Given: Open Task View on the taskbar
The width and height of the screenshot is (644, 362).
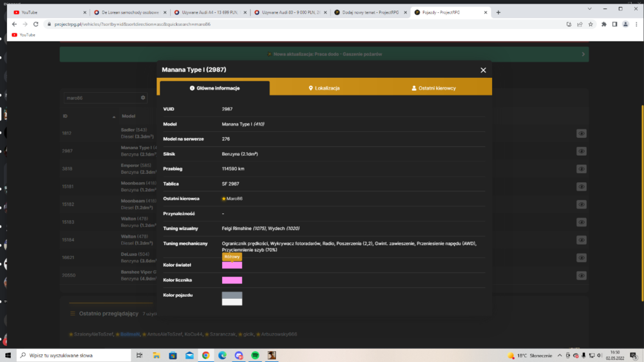Looking at the screenshot, I should (x=139, y=356).
